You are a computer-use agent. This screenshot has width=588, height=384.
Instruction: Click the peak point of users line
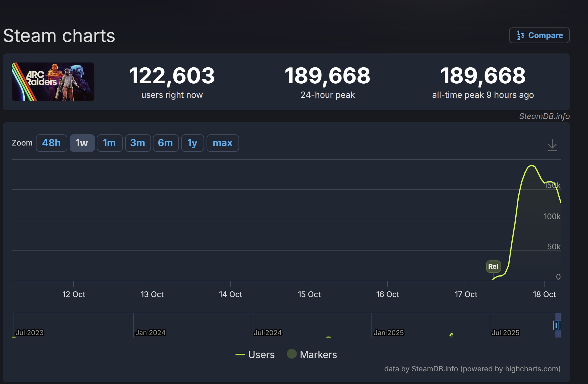pyautogui.click(x=532, y=165)
